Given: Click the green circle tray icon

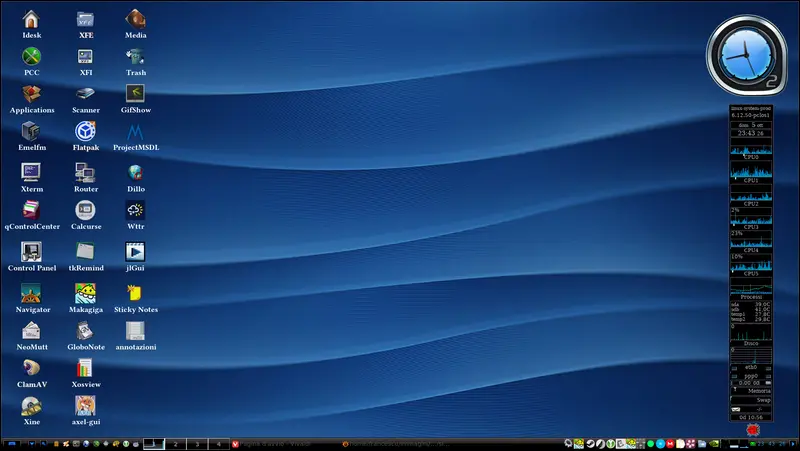Looking at the screenshot, I should pos(651,444).
